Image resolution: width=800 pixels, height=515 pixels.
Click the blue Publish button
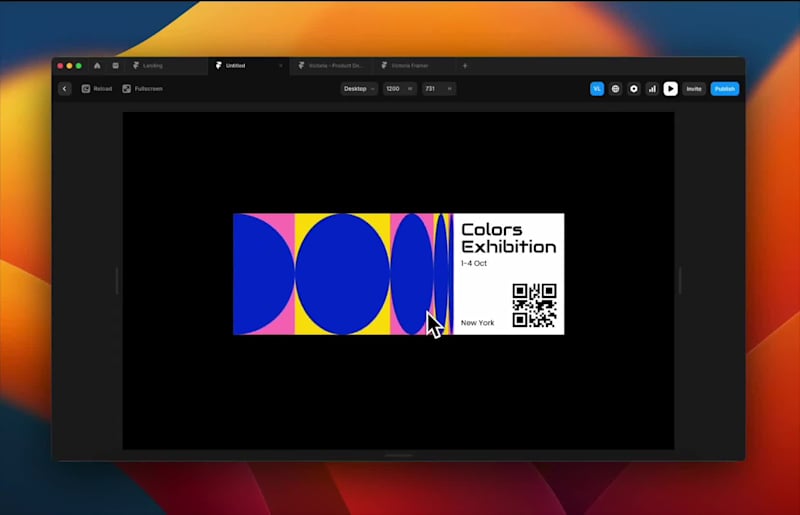point(724,89)
